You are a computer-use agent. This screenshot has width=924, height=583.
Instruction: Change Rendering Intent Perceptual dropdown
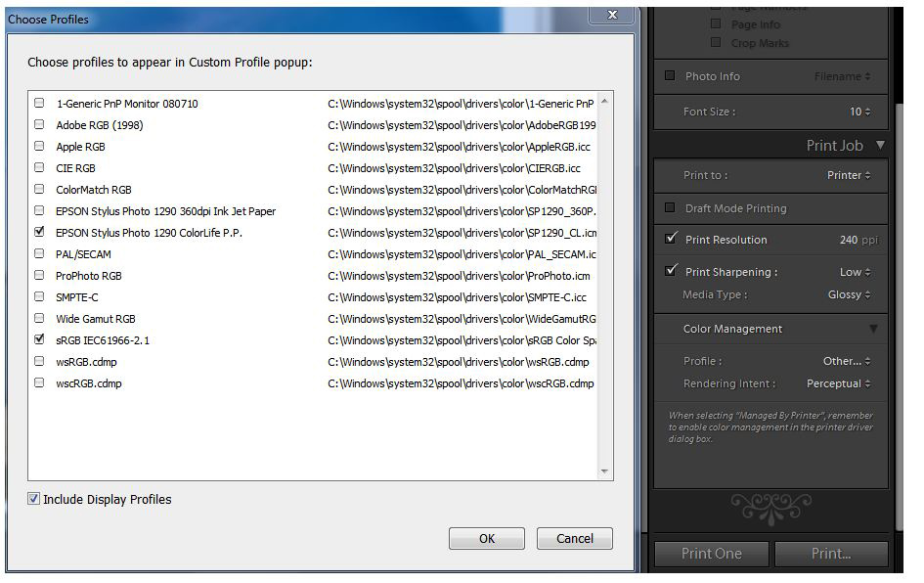[x=838, y=384]
